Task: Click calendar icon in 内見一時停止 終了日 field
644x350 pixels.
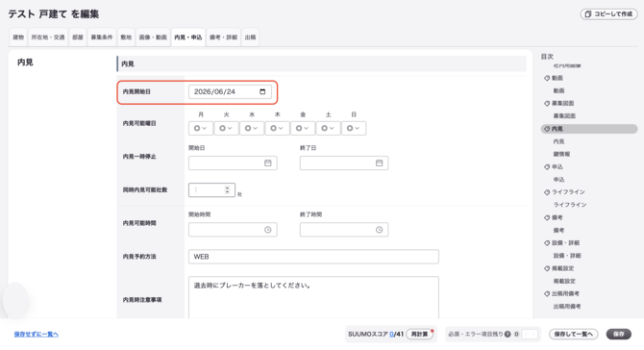Action: (379, 163)
